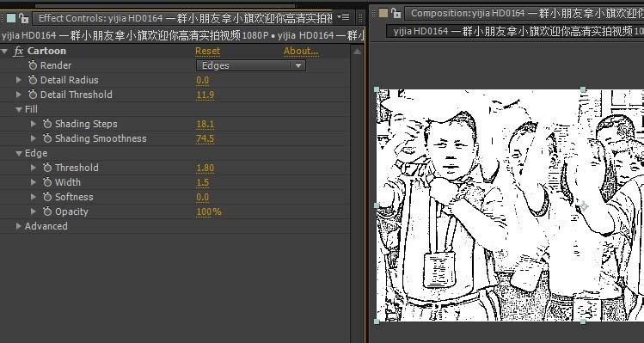Viewport: 644px width, 343px height.
Task: Expand the Advanced group
Action: coord(18,226)
